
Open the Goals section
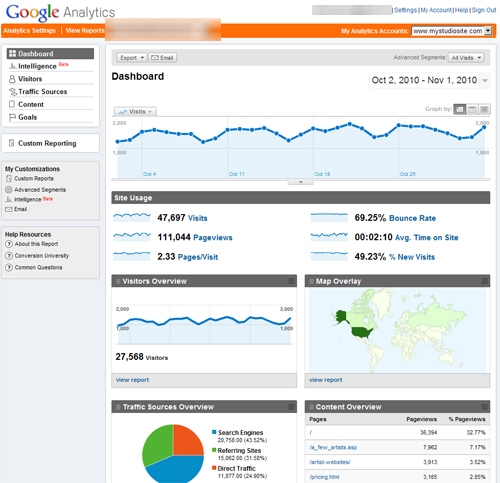click(x=27, y=117)
